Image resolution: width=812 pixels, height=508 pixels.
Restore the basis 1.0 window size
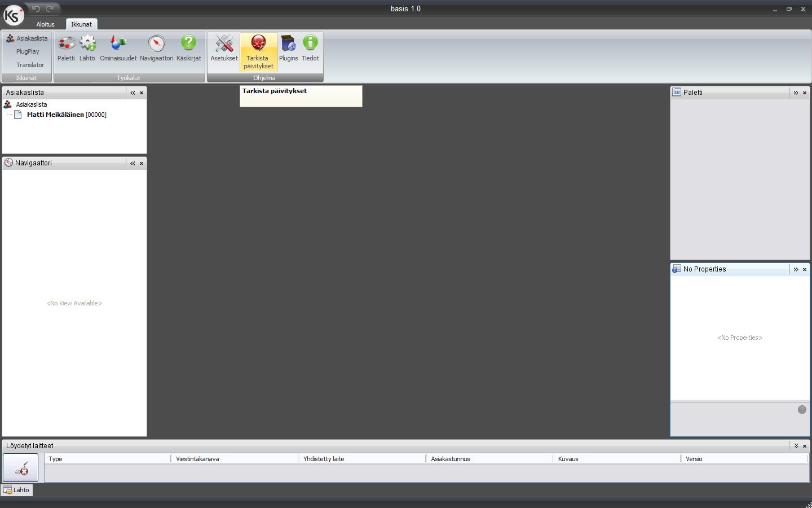[x=789, y=9]
